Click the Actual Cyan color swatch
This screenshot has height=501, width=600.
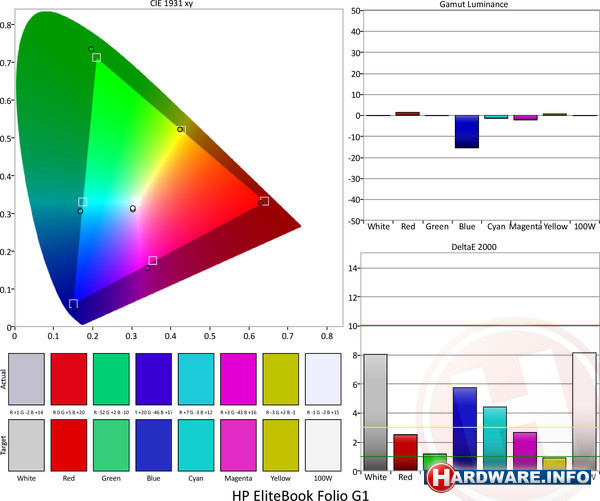[196, 379]
